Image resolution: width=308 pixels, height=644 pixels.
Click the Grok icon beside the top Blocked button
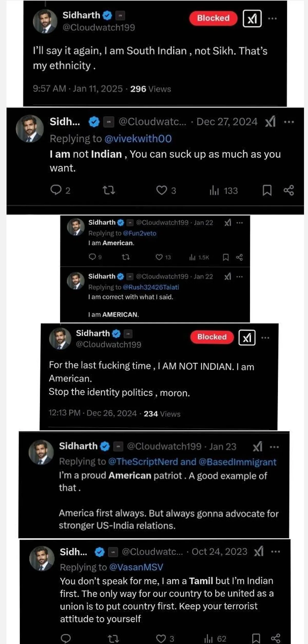pyautogui.click(x=252, y=18)
